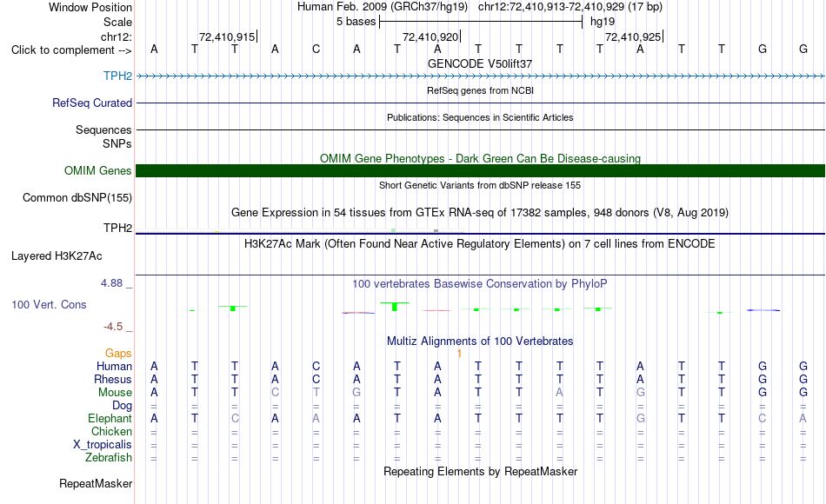The image size is (826, 504).
Task: Click the 72,410,920 ruler position
Action: 430,36
